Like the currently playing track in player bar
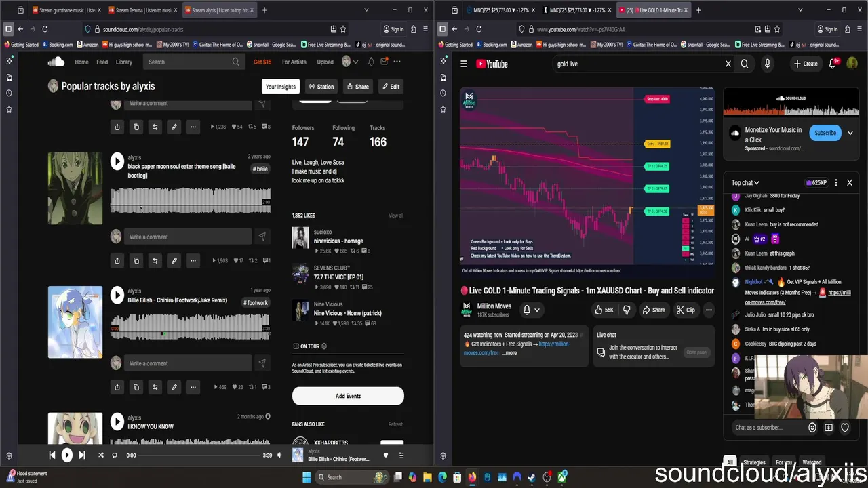This screenshot has width=868, height=488. (386, 455)
